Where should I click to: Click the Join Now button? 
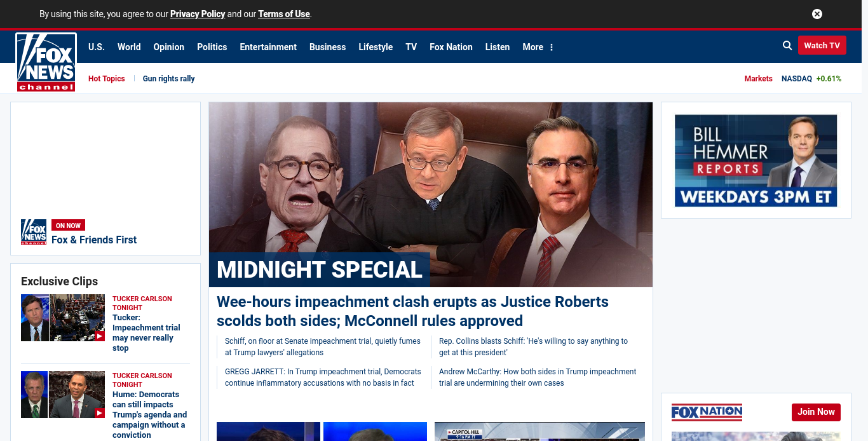click(816, 412)
